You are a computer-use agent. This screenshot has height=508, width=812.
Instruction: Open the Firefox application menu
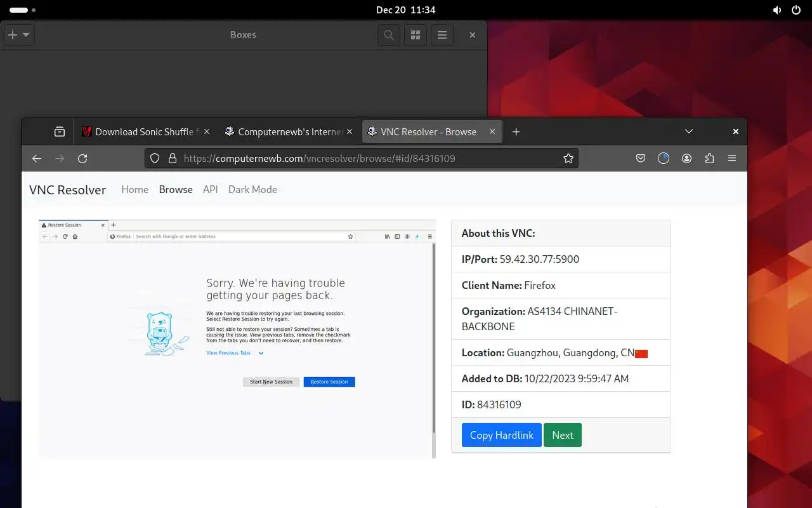[x=732, y=159]
